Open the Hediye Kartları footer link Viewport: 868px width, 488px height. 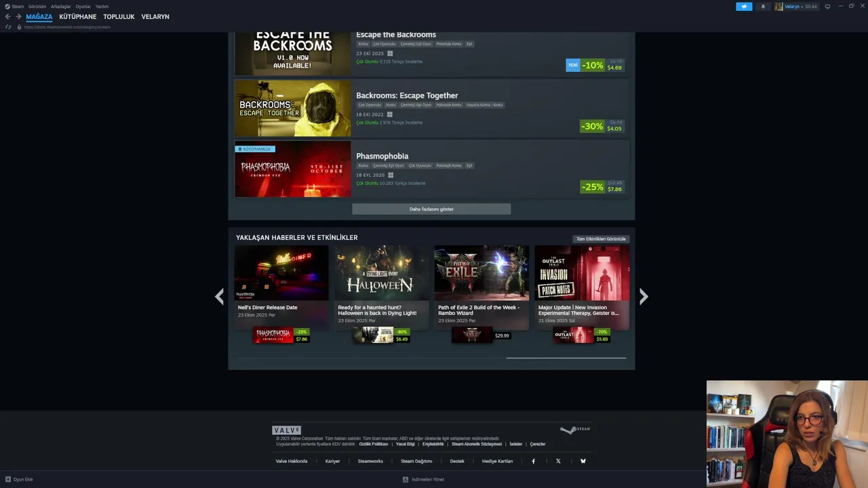(x=497, y=461)
